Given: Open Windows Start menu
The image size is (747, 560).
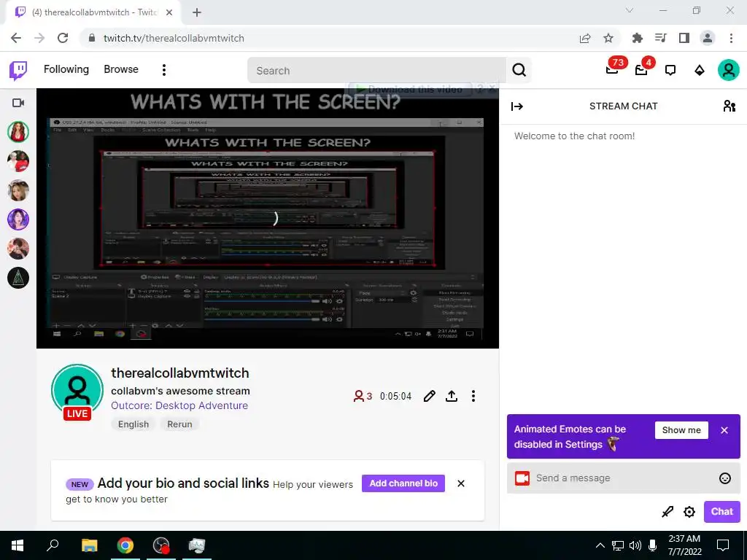Looking at the screenshot, I should (18, 545).
